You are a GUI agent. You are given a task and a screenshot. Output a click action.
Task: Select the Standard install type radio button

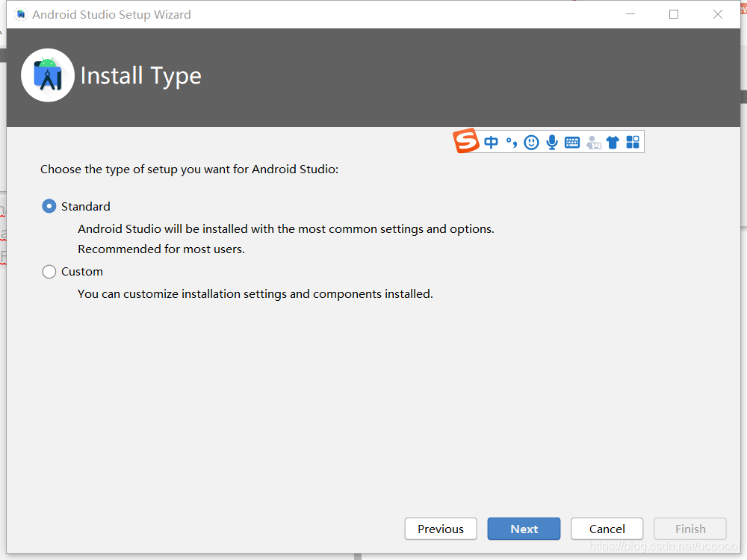click(x=49, y=206)
